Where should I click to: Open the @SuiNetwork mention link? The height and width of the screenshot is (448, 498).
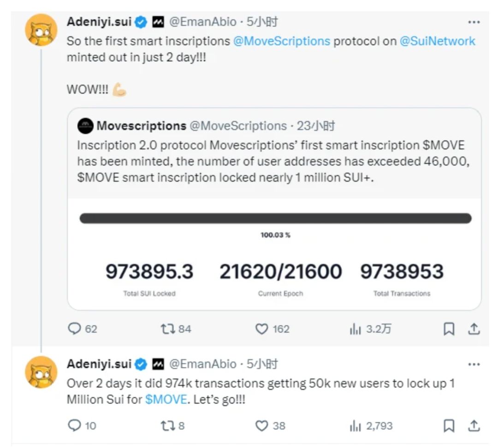[x=437, y=41]
